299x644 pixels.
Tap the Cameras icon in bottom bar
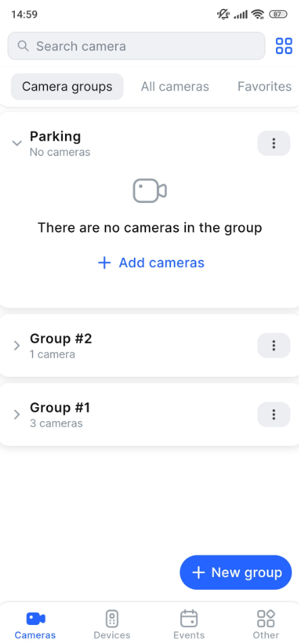pos(35,618)
